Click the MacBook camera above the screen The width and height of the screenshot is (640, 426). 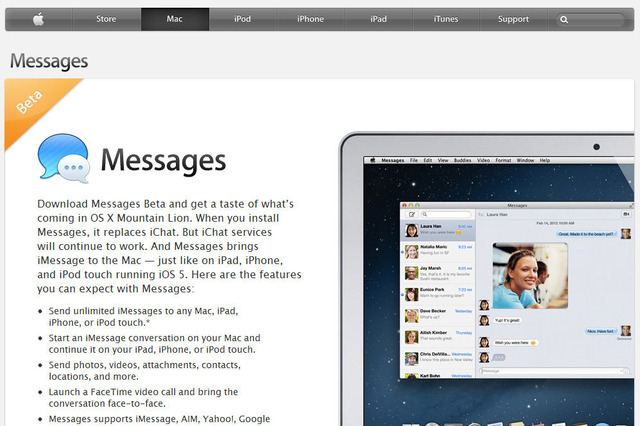pos(596,147)
